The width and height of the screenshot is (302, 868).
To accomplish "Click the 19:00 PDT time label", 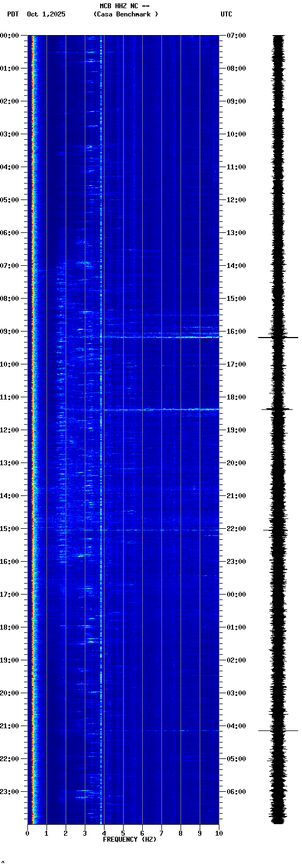I will (x=9, y=660).
